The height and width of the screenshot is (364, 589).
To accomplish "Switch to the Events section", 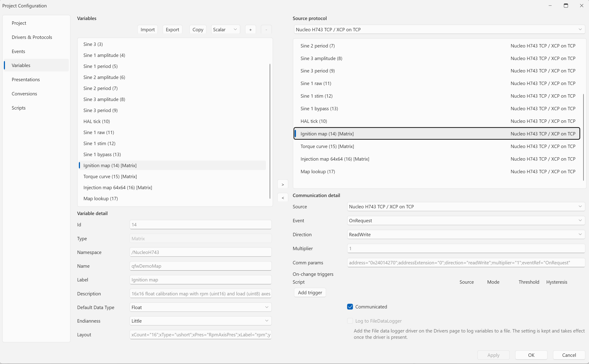I will coord(36,51).
